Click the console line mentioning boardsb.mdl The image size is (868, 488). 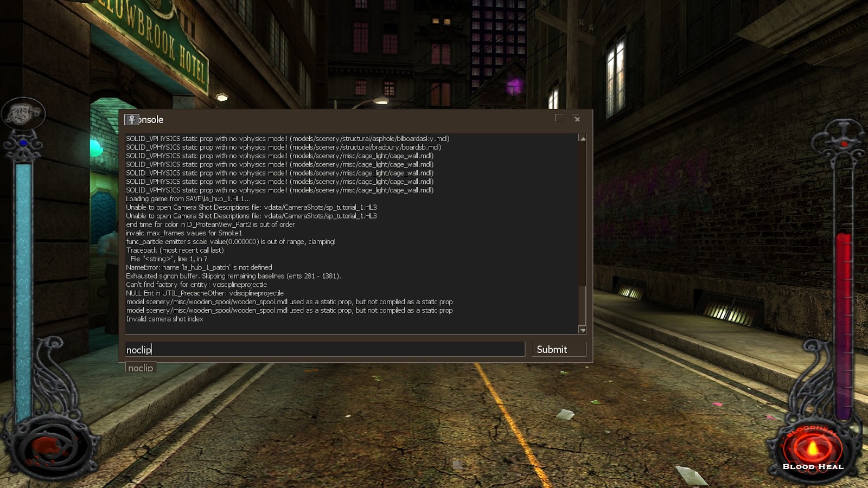coord(284,147)
